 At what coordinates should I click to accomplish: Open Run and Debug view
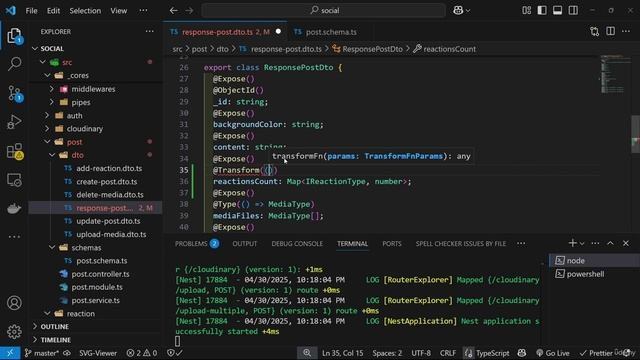pos(14,122)
